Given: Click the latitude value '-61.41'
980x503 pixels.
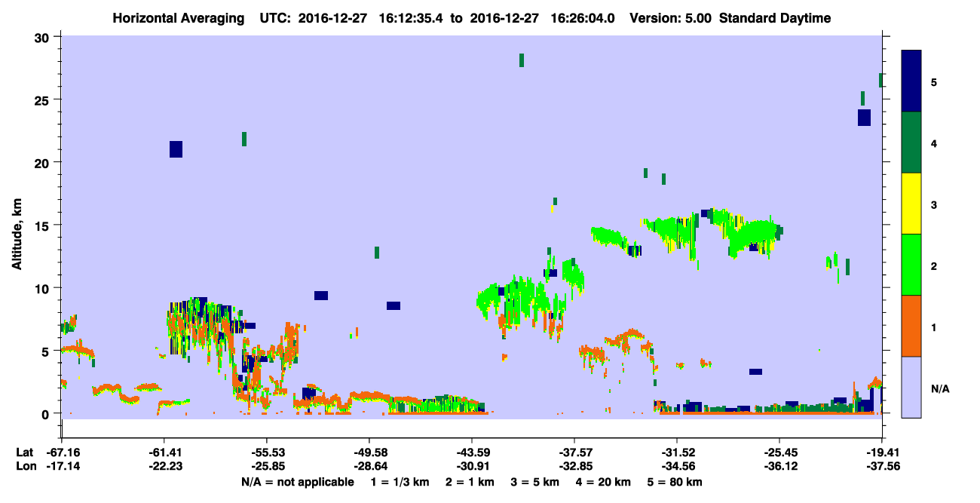Looking at the screenshot, I should click(164, 452).
